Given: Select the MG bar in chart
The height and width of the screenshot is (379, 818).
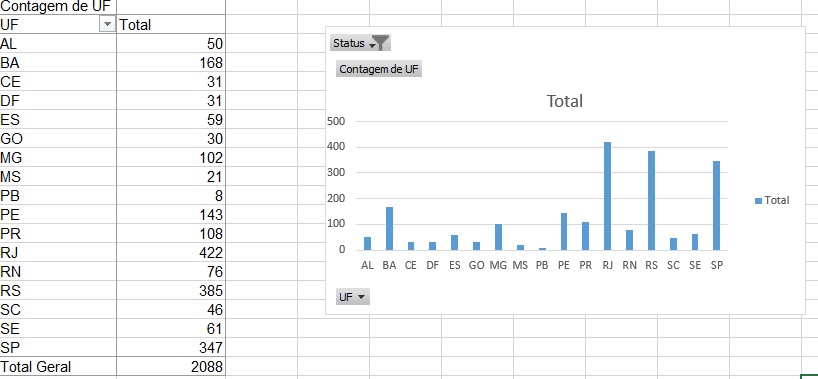Looking at the screenshot, I should pyautogui.click(x=498, y=237).
